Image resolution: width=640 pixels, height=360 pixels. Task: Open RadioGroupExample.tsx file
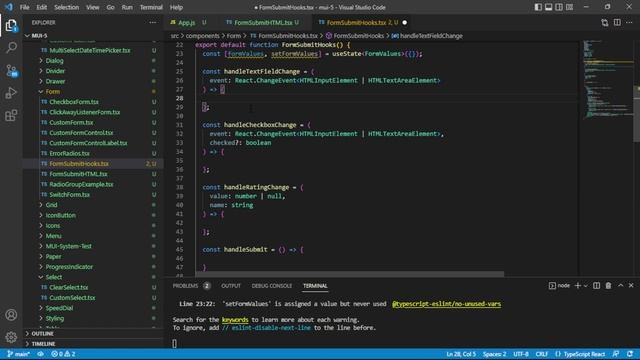(x=81, y=184)
